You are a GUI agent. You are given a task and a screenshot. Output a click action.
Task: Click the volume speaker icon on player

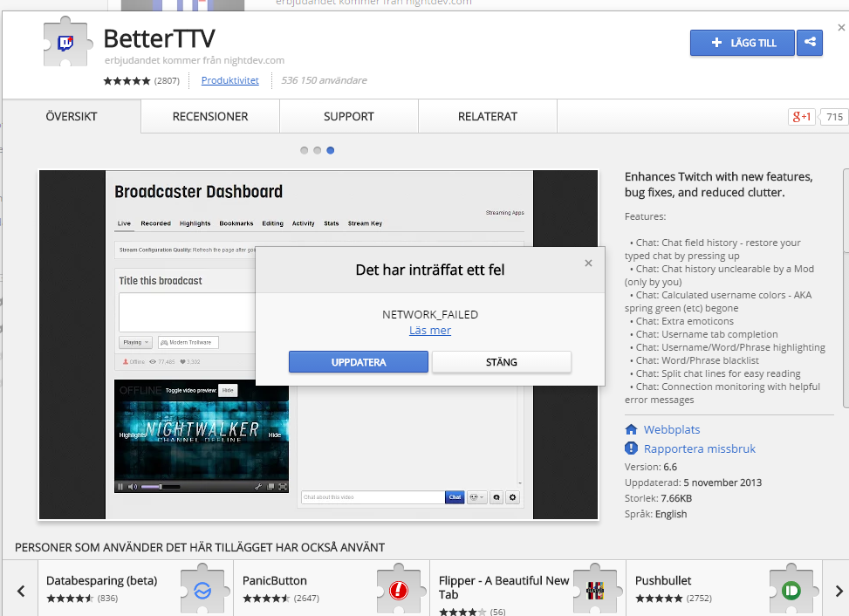[x=133, y=487]
